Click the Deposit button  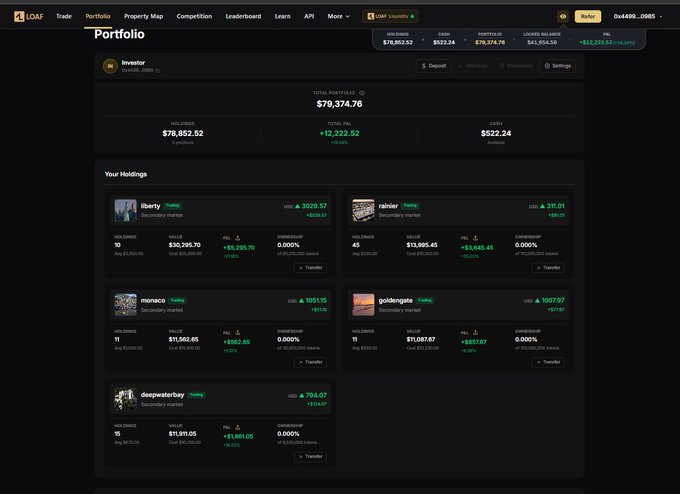click(x=434, y=66)
